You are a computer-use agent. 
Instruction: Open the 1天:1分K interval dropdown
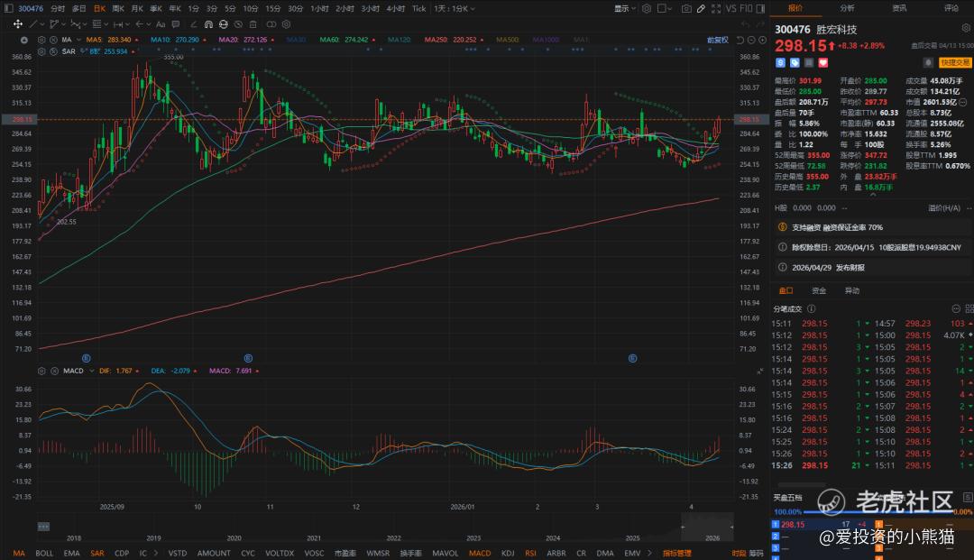(x=455, y=9)
